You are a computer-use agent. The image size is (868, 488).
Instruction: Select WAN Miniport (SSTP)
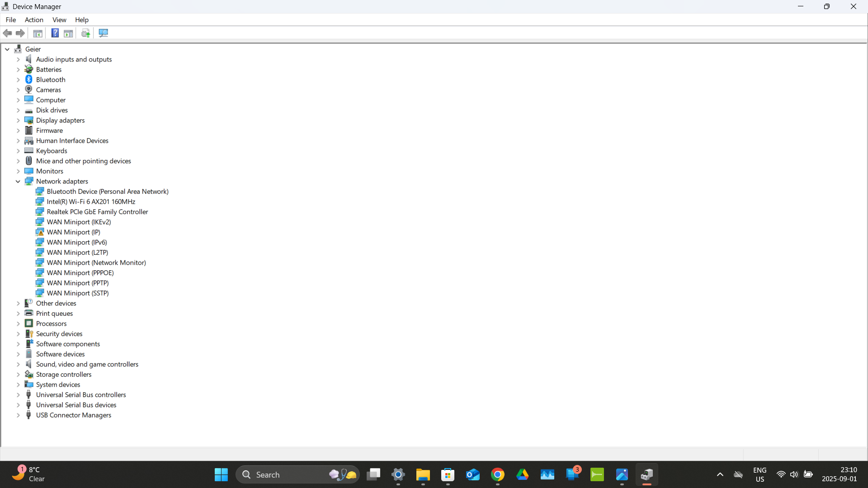[x=78, y=293]
